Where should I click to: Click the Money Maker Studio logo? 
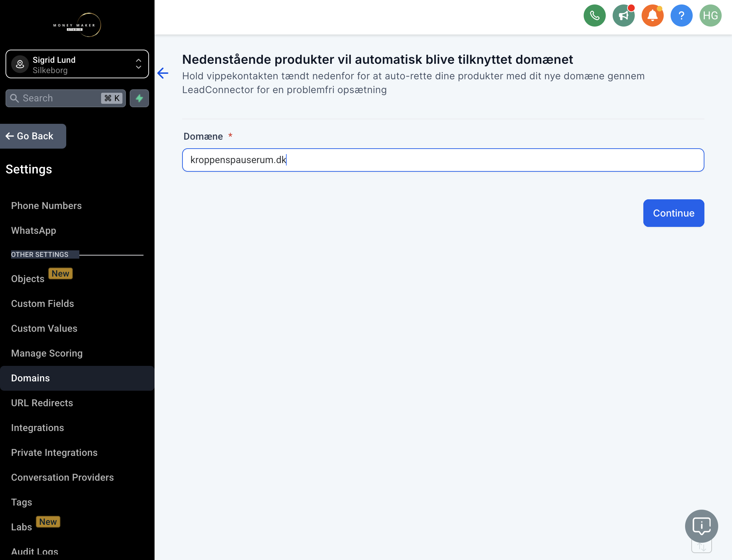(77, 25)
